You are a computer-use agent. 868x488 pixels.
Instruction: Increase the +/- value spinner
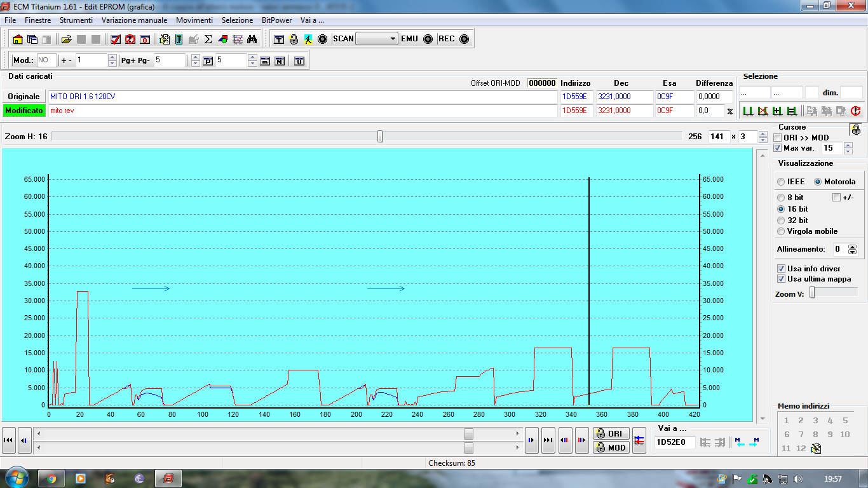tap(112, 58)
